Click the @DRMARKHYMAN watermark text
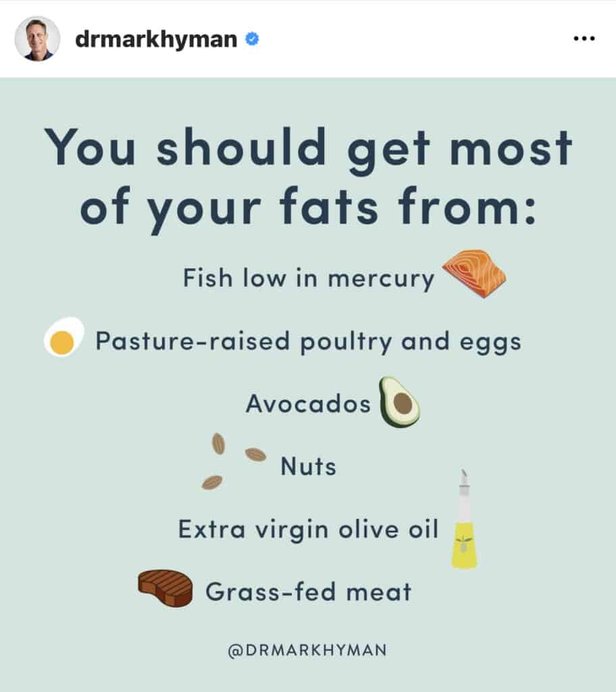Screen dimensions: 616x692 tap(308, 650)
